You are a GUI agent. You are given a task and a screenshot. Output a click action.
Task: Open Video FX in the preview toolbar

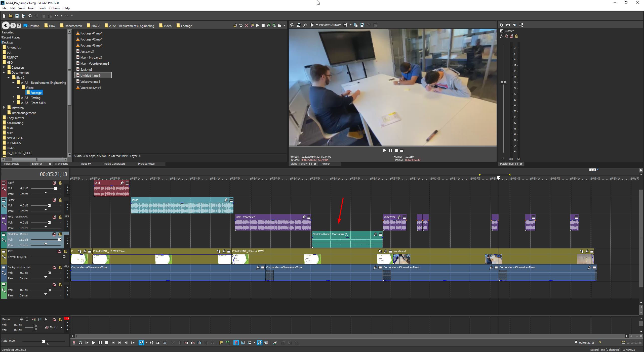(x=305, y=25)
